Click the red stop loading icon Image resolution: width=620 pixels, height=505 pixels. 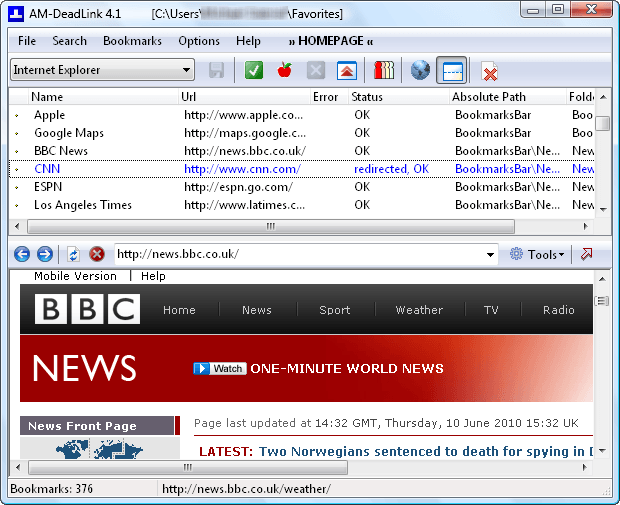pyautogui.click(x=96, y=254)
